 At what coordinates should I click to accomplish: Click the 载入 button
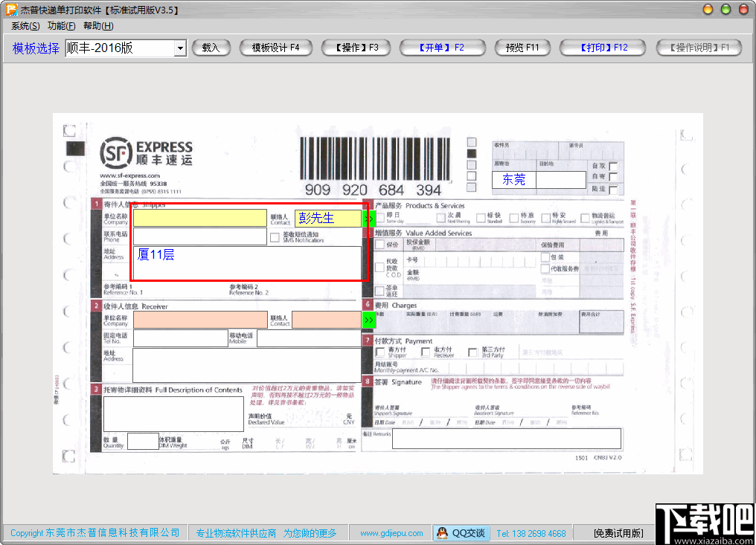[x=211, y=48]
